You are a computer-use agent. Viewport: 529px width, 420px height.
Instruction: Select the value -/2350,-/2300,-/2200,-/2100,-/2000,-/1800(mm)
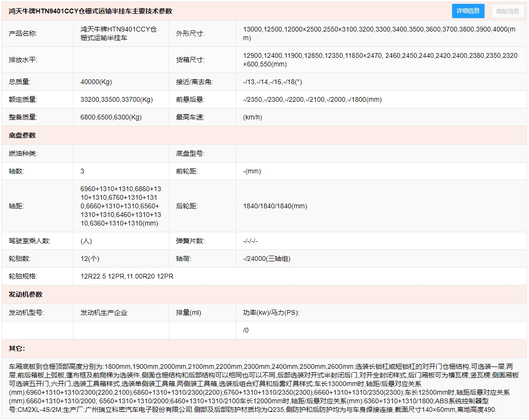click(x=313, y=99)
